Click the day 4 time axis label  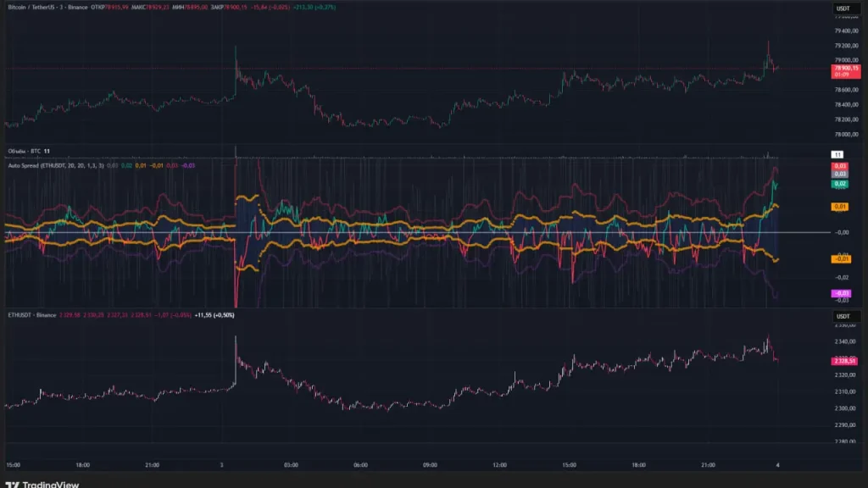click(x=778, y=465)
